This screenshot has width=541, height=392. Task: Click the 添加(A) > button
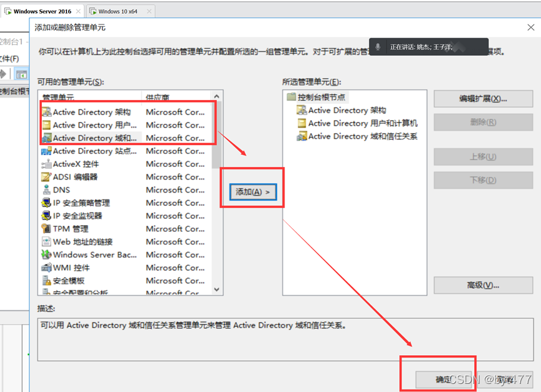coord(253,192)
